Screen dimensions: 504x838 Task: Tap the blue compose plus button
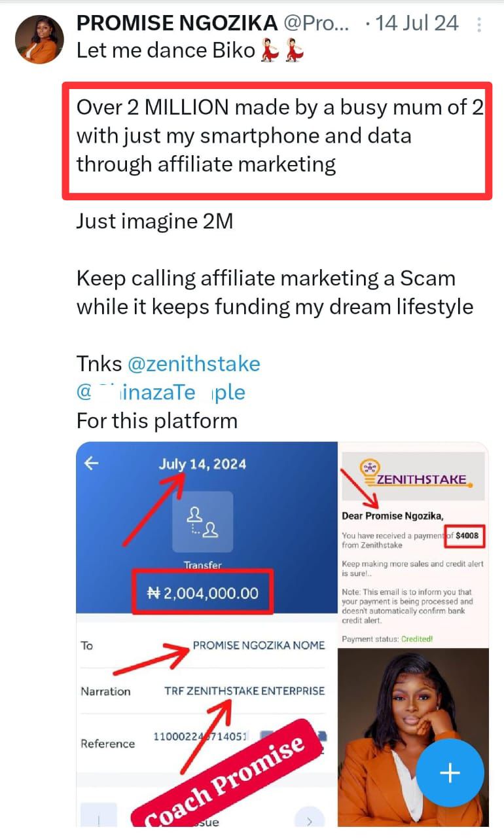point(450,773)
